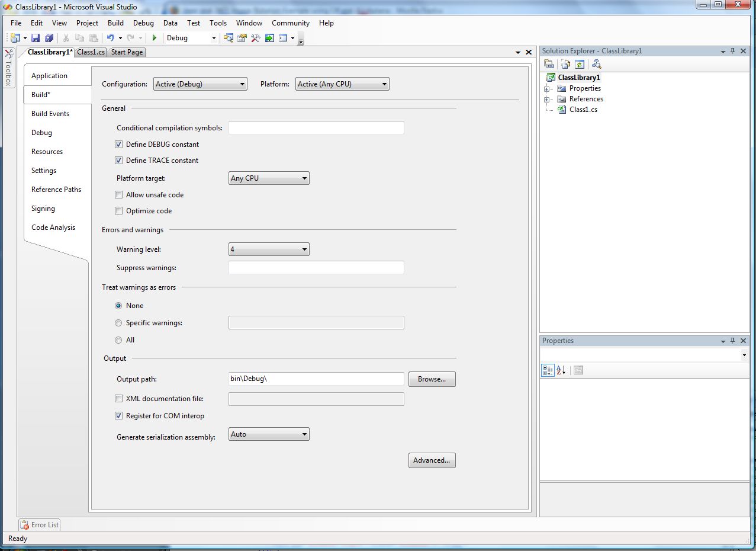Select the Code Analysis page tab
The height and width of the screenshot is (551, 756).
pos(53,228)
